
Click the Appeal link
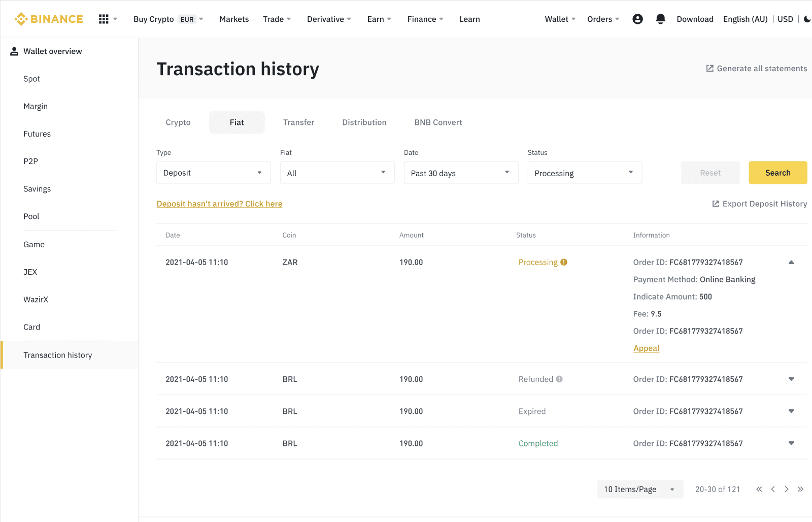pyautogui.click(x=646, y=348)
